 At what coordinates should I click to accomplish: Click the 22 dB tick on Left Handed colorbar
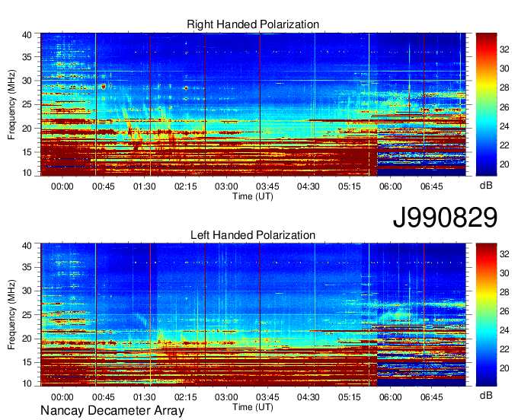pos(504,349)
